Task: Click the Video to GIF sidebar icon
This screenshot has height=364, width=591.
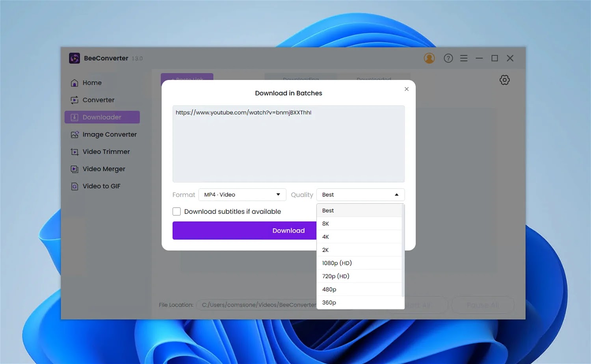Action: [74, 186]
